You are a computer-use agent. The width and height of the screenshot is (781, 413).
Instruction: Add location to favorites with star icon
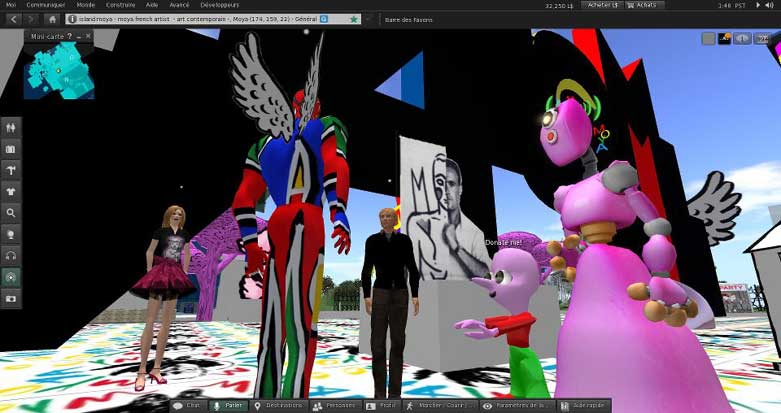[354, 19]
